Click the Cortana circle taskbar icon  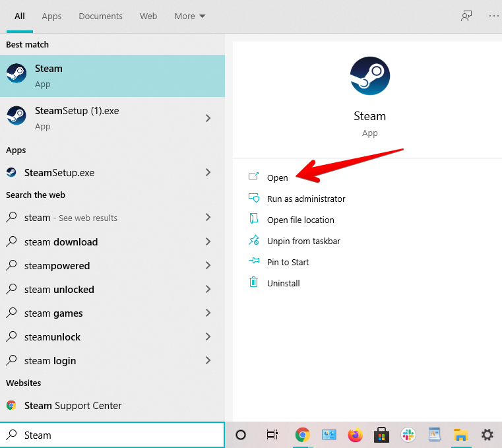[241, 435]
